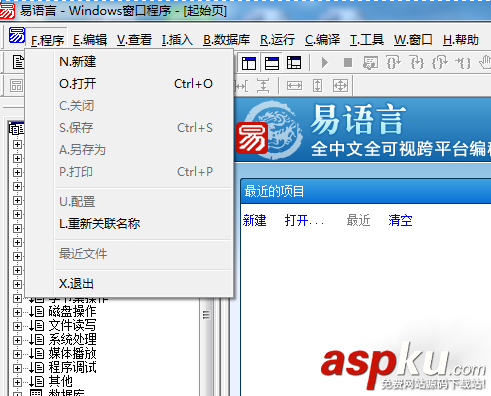Click the 最近的项目 panel header

366,191
